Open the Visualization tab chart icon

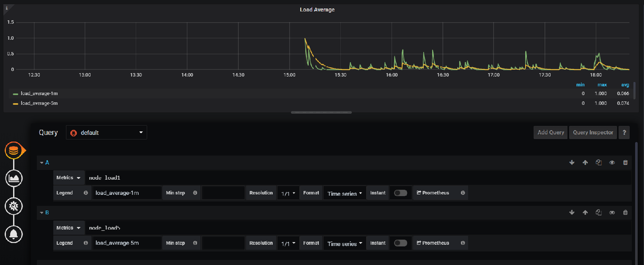13,178
